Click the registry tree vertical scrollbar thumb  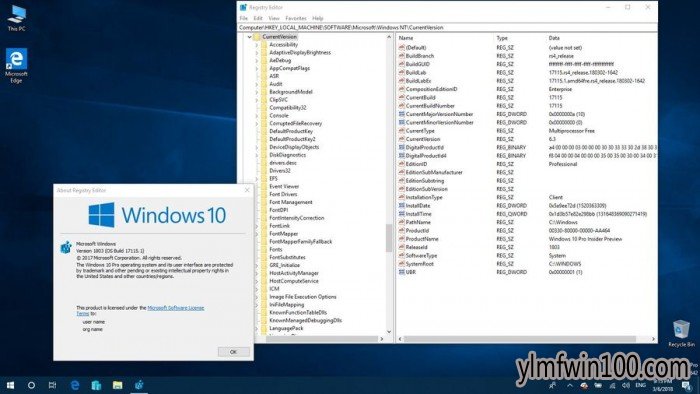pyautogui.click(x=389, y=238)
